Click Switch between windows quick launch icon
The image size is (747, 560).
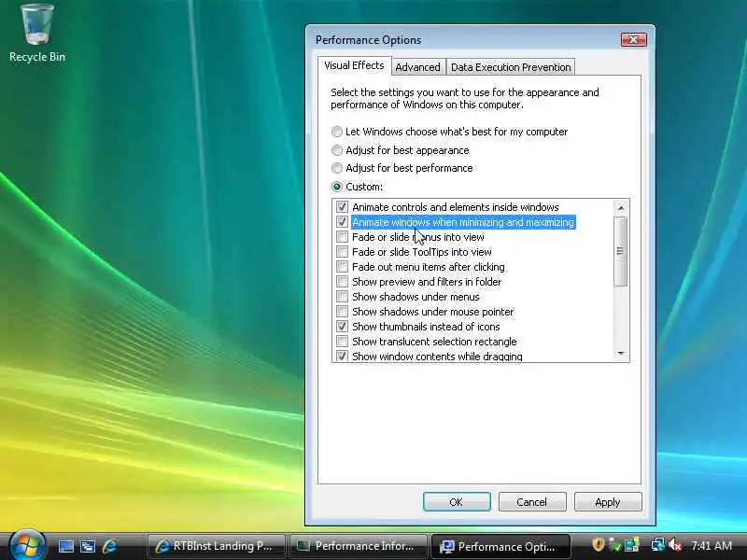(x=88, y=546)
